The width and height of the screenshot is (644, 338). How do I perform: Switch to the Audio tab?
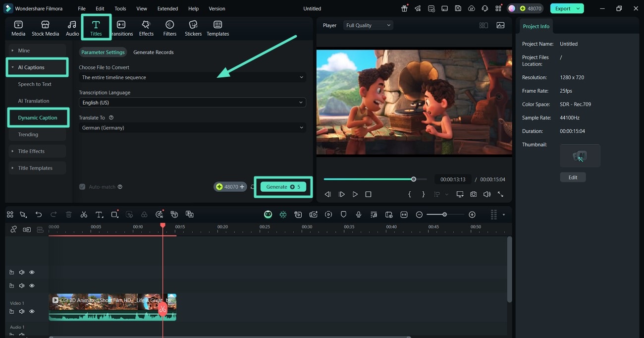tap(72, 28)
